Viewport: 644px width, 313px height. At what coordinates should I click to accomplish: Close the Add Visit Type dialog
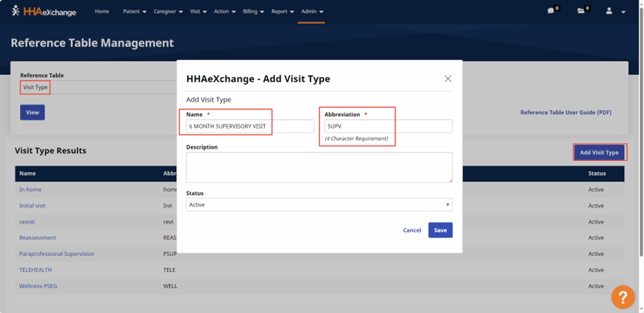[448, 78]
